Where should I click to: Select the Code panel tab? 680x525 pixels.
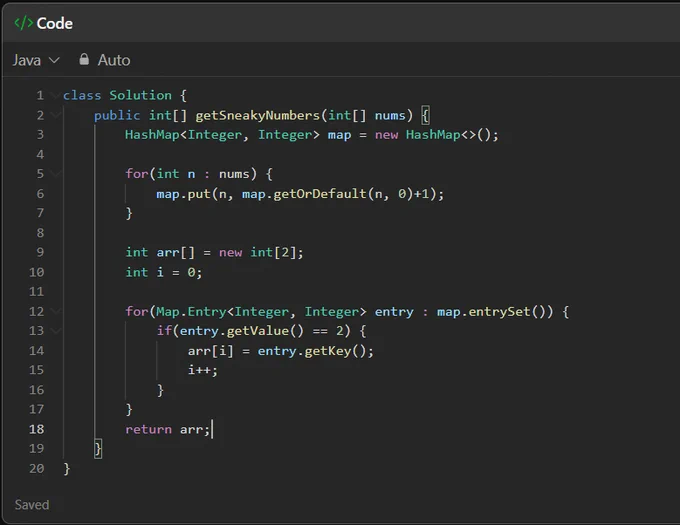click(x=43, y=23)
